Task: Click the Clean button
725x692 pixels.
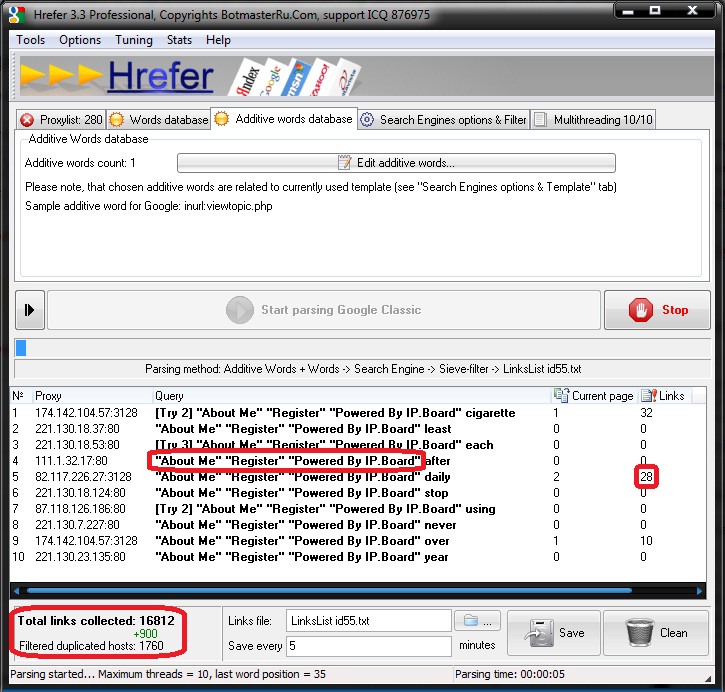Action: click(x=656, y=633)
